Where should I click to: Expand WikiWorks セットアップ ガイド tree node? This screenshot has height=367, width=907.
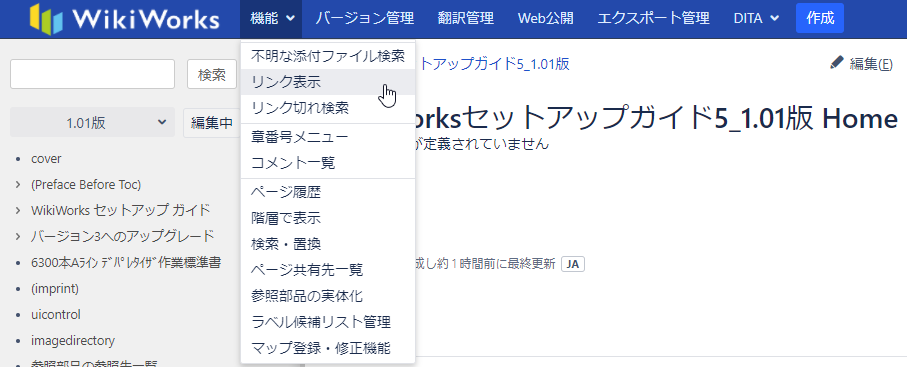point(19,211)
